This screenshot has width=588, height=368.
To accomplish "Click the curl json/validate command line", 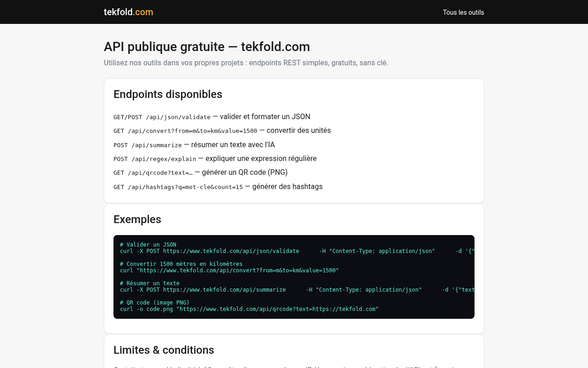I will click(x=297, y=251).
